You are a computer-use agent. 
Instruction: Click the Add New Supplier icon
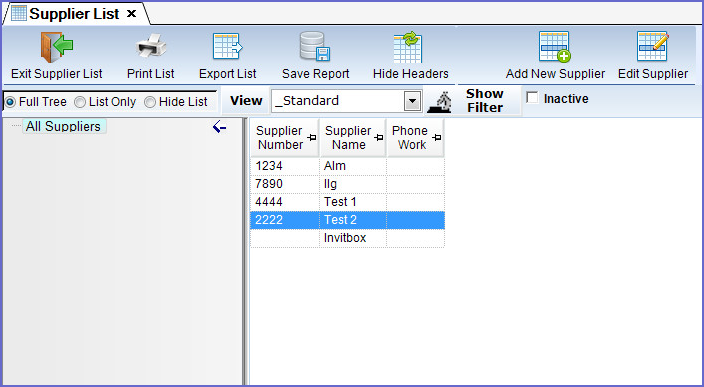[x=555, y=47]
